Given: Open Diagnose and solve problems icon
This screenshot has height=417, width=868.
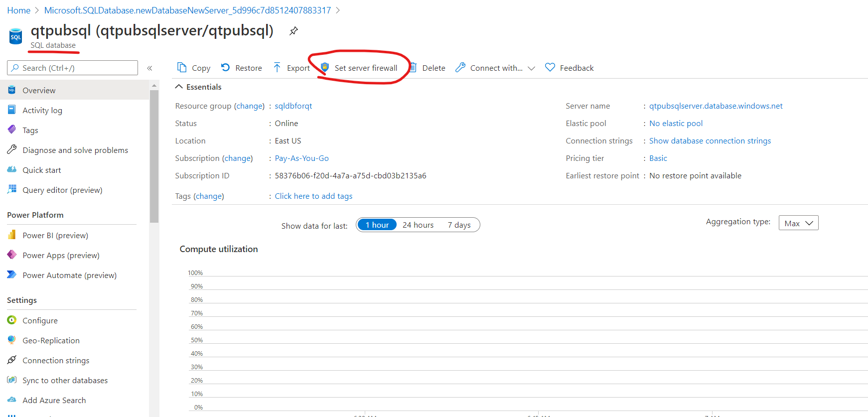Looking at the screenshot, I should click(x=12, y=149).
